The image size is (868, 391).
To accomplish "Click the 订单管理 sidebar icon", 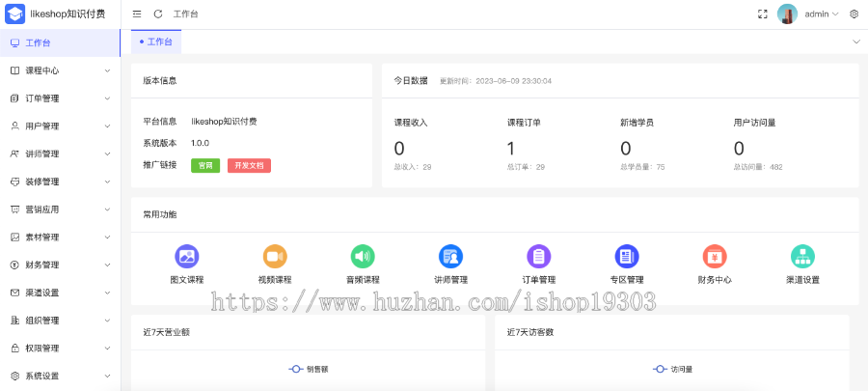I will [x=14, y=98].
